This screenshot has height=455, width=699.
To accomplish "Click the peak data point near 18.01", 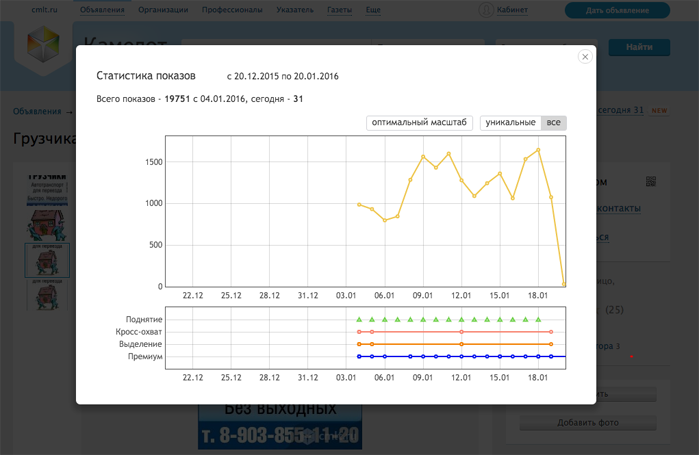I will tap(538, 150).
